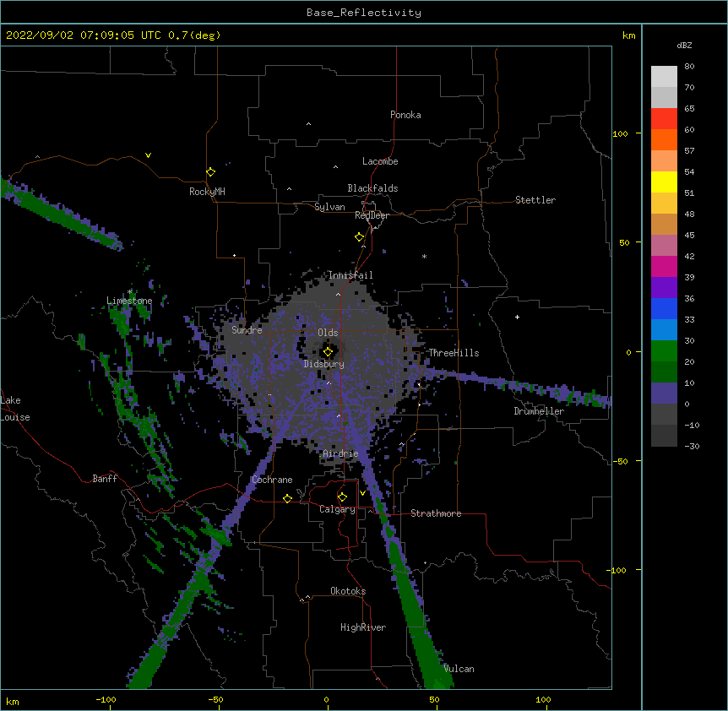
Task: Select the blue 33-36 dBZ legend swatch
Action: coord(664,308)
